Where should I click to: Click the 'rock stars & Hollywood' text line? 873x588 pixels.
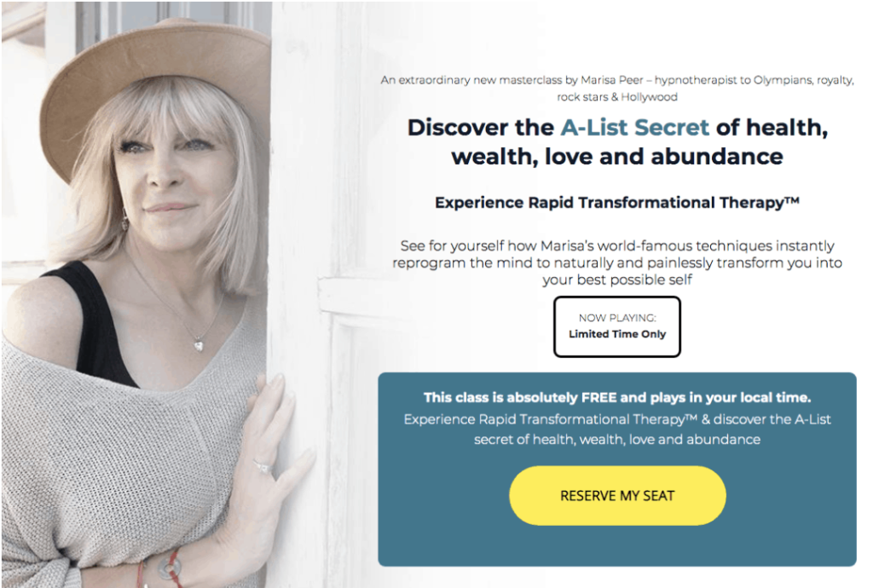(617, 97)
